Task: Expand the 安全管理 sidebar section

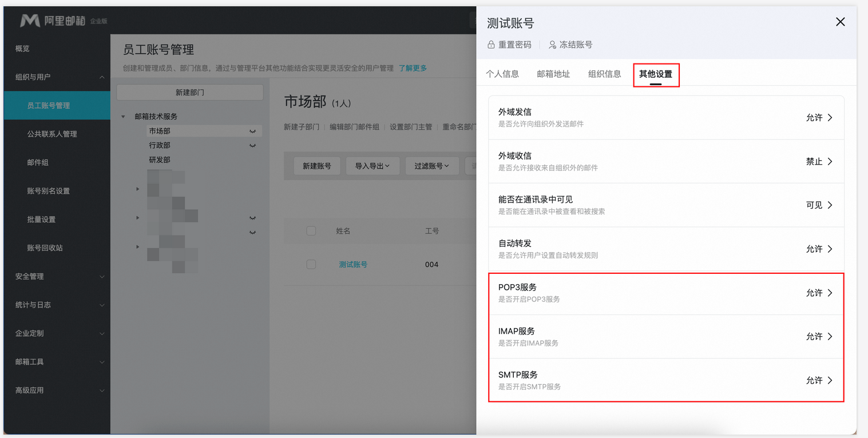Action: click(102, 277)
